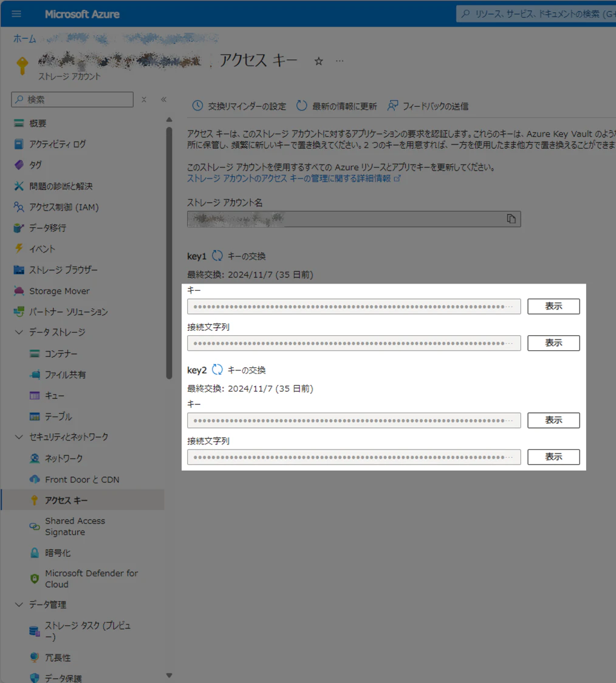
Task: Collapse the データ ストレージ section
Action: [x=19, y=332]
